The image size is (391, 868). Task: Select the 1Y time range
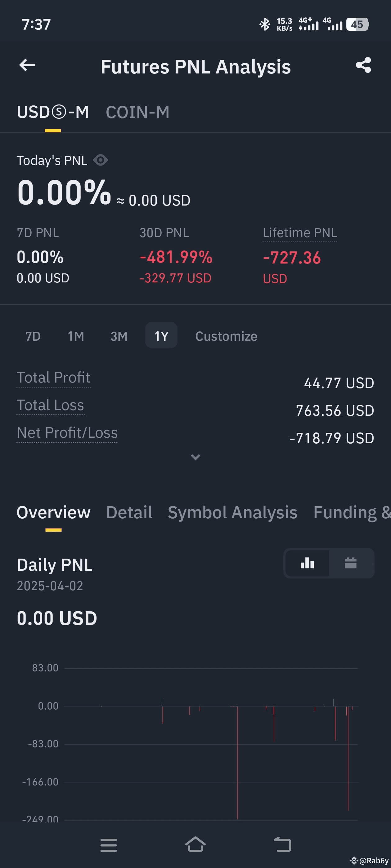pyautogui.click(x=161, y=335)
